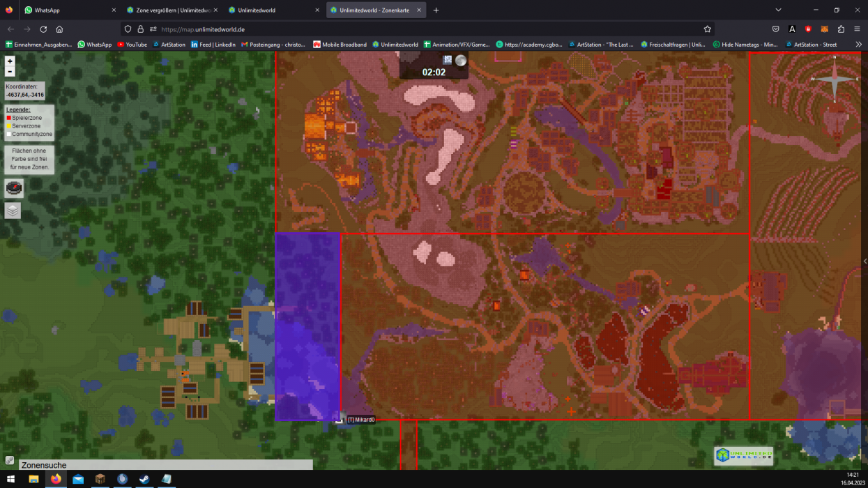Click the URL address bar

click(x=418, y=29)
